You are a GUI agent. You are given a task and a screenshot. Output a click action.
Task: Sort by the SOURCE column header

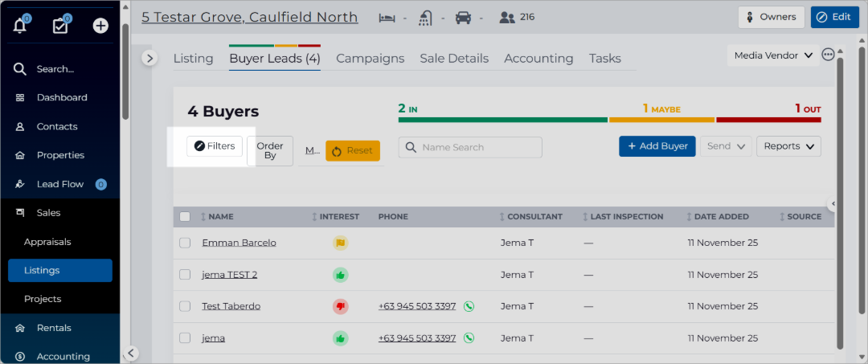[800, 217]
